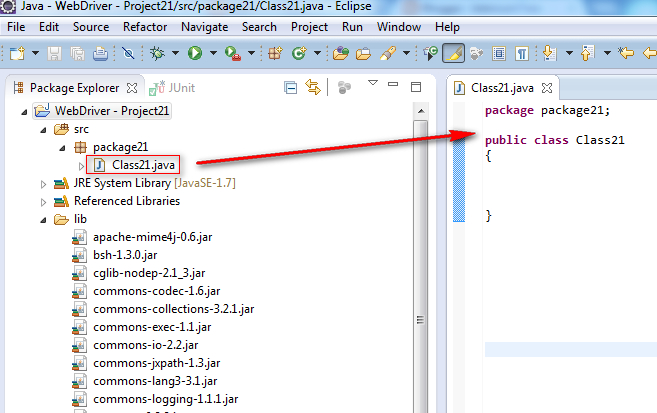
Task: Click the Previous Annotation up-arrow icon
Action: pos(587,53)
